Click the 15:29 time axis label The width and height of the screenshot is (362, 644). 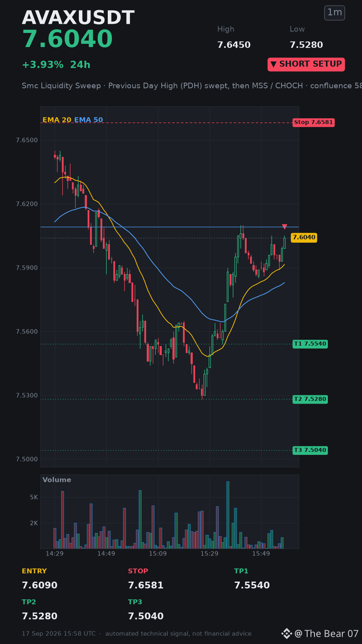(x=209, y=553)
